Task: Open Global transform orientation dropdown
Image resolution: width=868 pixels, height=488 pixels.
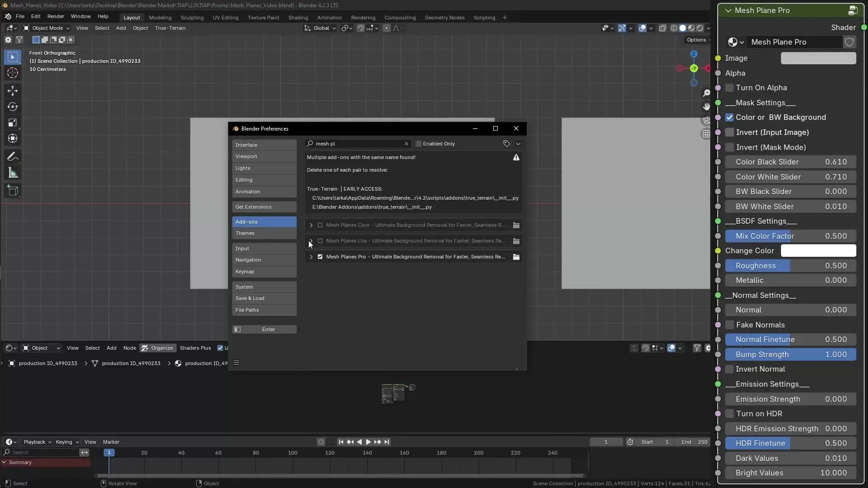Action: (x=321, y=28)
